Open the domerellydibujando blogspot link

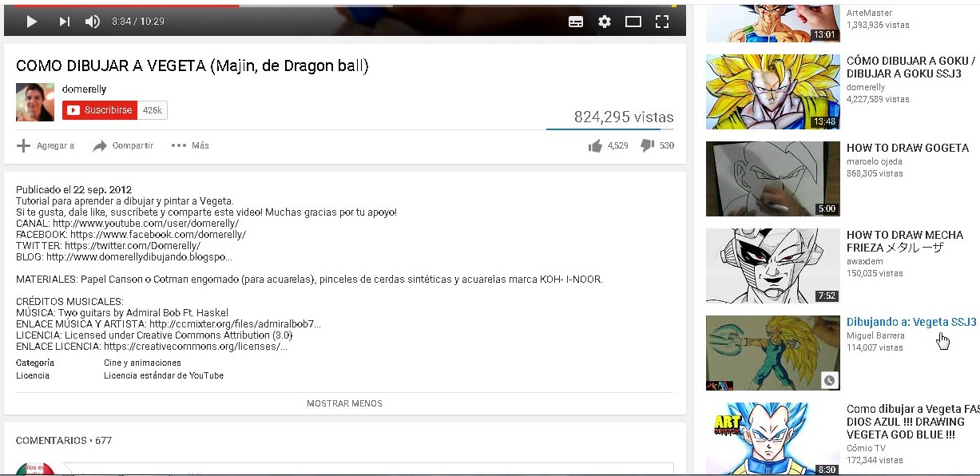pos(140,257)
